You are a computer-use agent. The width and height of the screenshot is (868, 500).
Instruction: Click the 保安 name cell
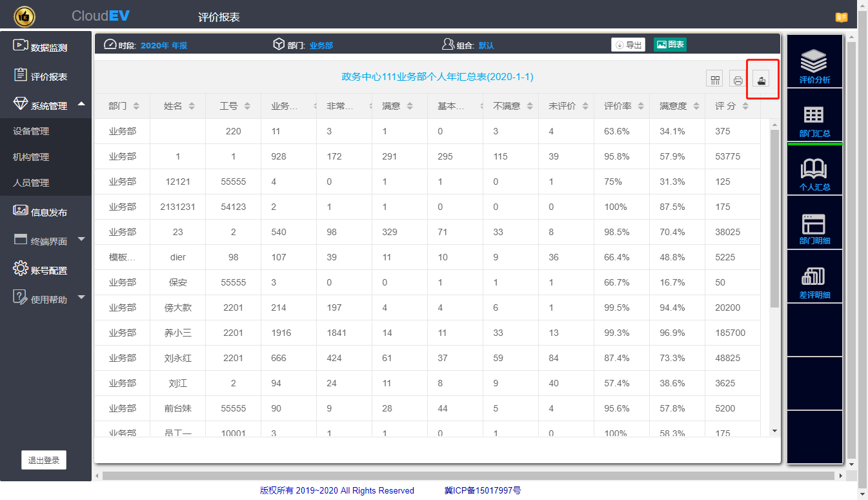tap(178, 282)
